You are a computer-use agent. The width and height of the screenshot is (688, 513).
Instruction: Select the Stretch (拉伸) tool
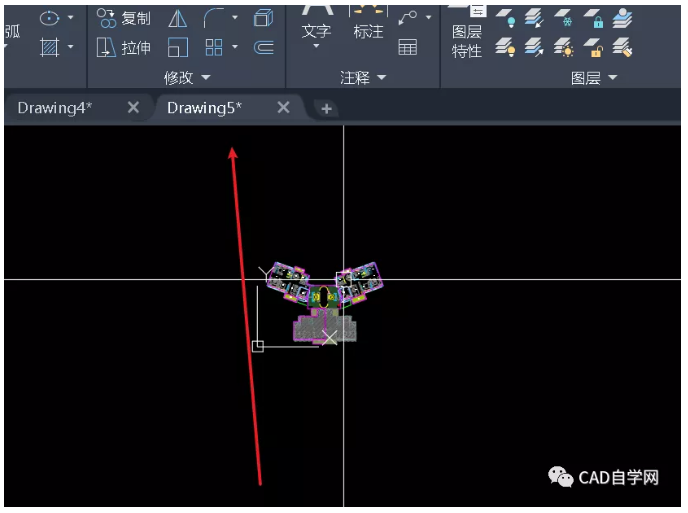click(x=124, y=47)
